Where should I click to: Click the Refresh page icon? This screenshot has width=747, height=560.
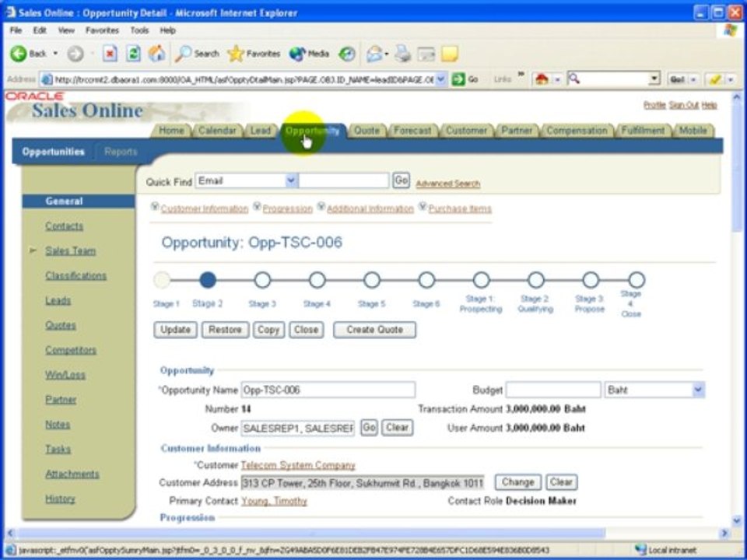tap(133, 54)
